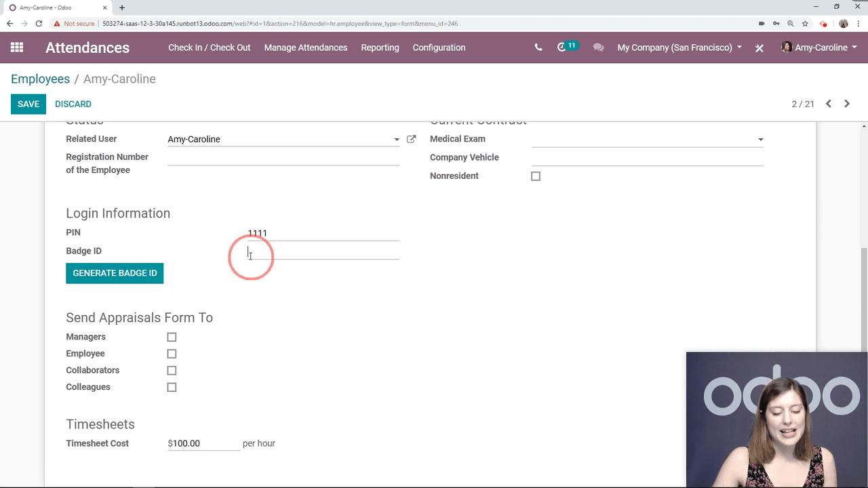Open the Medical Exam dropdown

pos(760,140)
